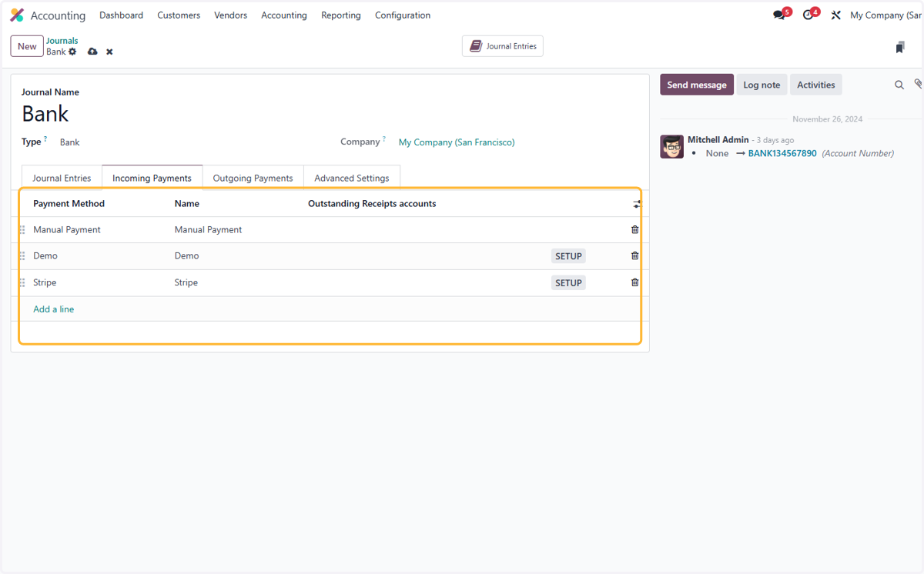Attach files with the paperclip icon

(x=918, y=84)
